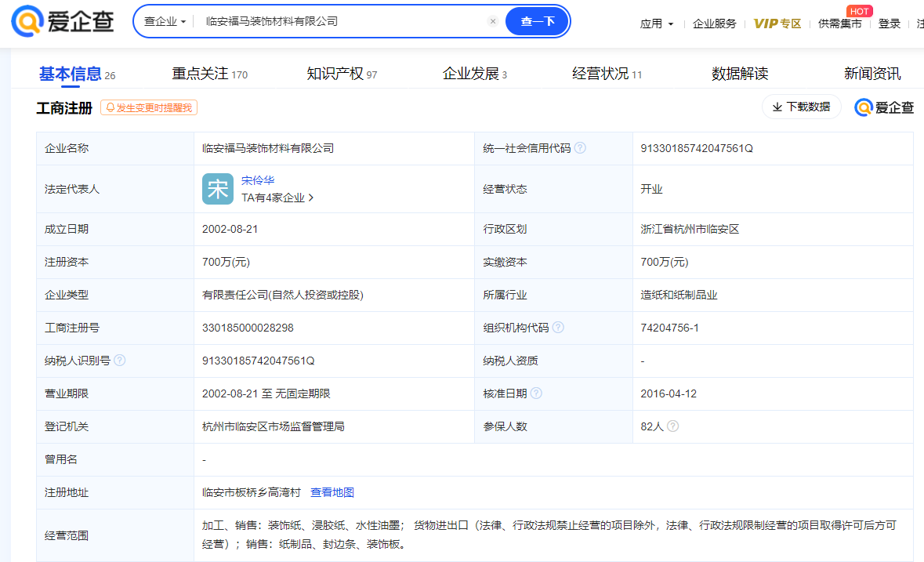Screen dimensions: 924x562
Task: Open the 宋伶华 legal representative link
Action: 258,180
